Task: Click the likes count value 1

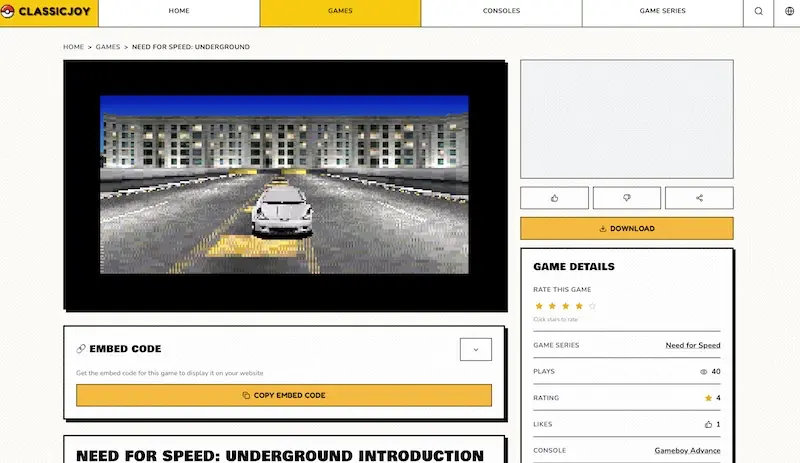Action: click(718, 424)
